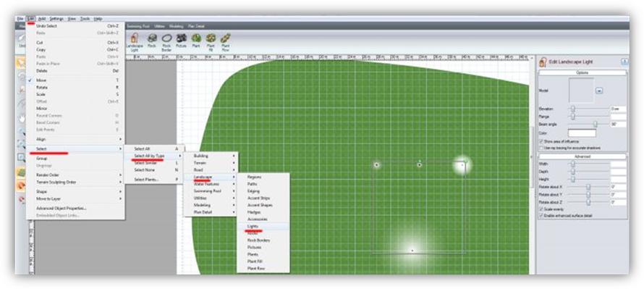
Task: Click the Rotate about Z value field
Action: tap(618, 202)
